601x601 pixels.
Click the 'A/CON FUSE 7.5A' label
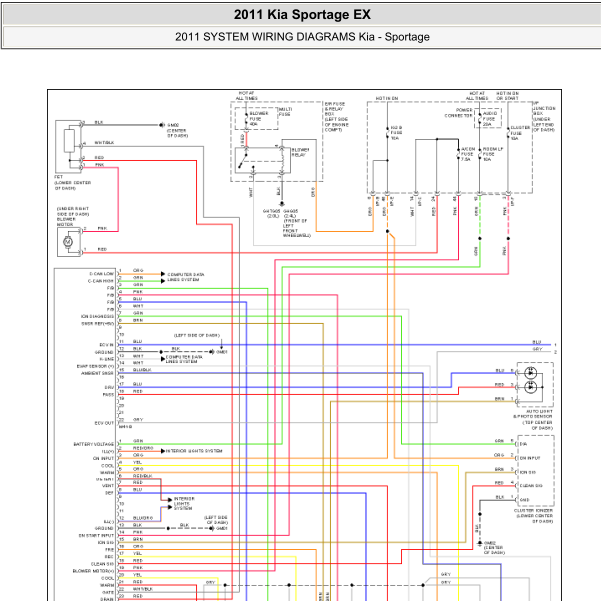pyautogui.click(x=468, y=154)
